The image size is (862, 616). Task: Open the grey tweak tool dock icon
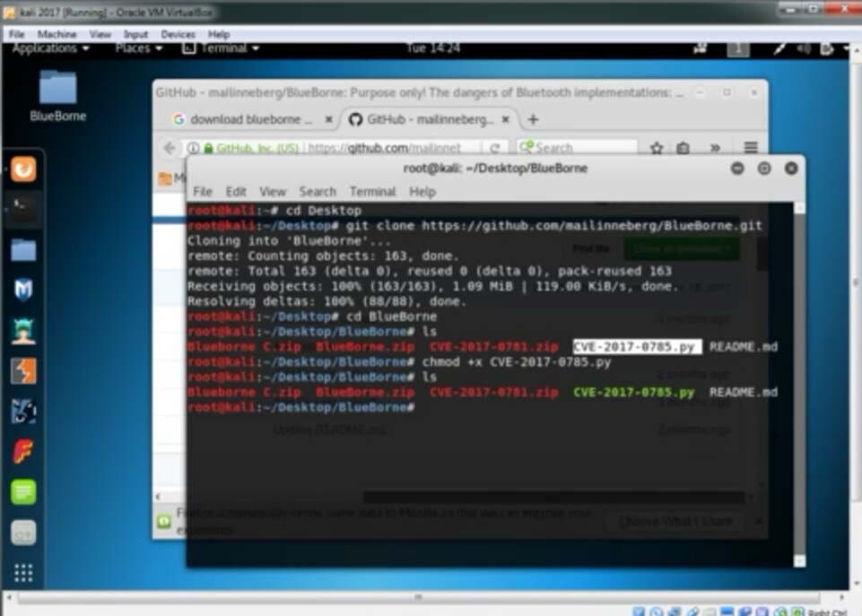(x=23, y=533)
